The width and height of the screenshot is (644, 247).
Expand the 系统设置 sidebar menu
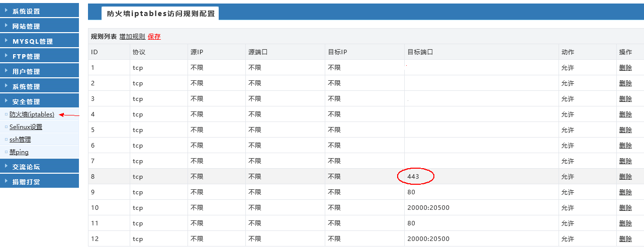(x=39, y=11)
